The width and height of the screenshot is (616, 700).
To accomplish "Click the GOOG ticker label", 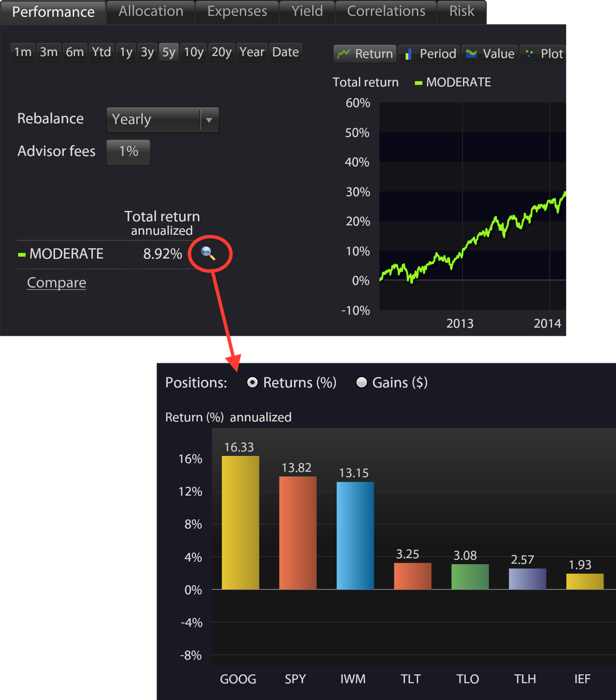I will 238,679.
